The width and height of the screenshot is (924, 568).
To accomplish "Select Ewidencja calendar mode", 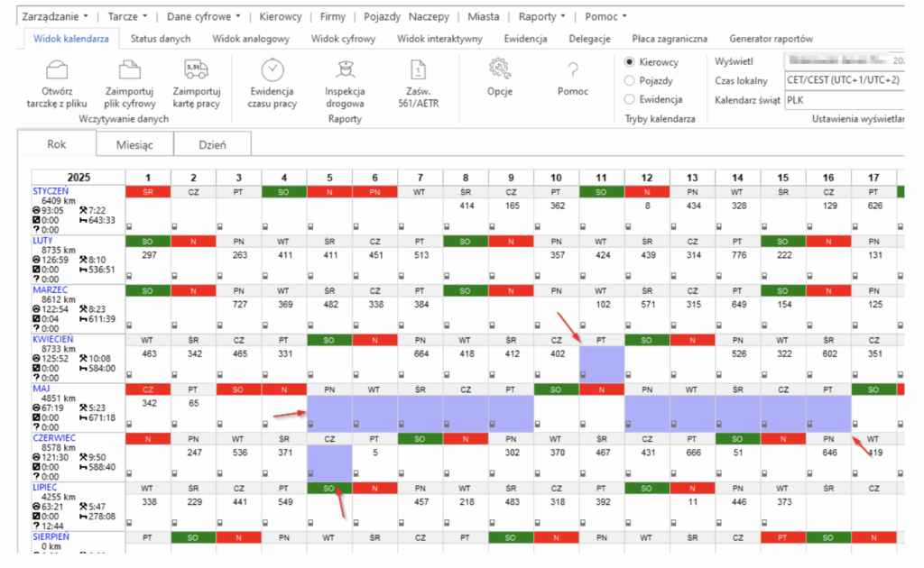I will [x=630, y=100].
